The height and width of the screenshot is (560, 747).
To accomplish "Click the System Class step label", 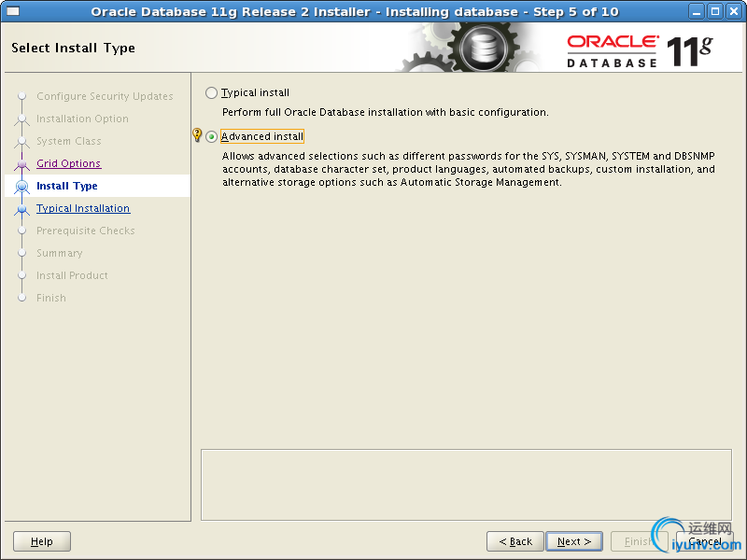I will pos(69,141).
